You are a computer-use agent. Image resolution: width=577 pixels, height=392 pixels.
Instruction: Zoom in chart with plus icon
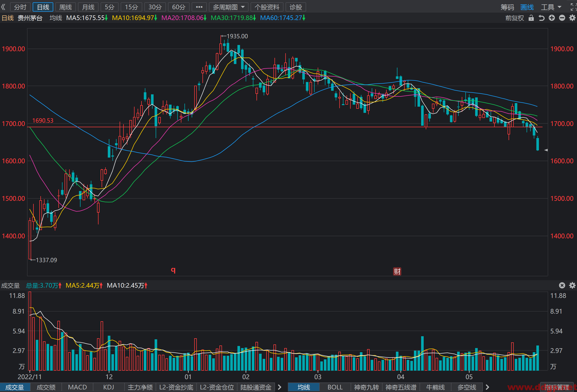552,18
